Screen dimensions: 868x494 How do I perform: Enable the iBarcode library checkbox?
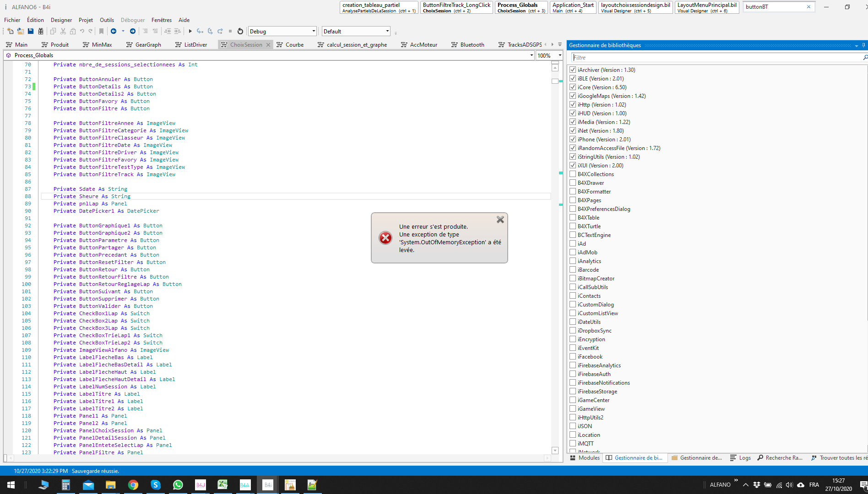pyautogui.click(x=573, y=269)
